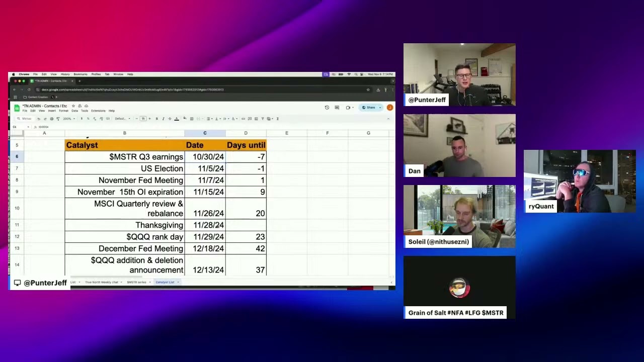Click the insert link icon
644x362 pixels.
[x=243, y=119]
